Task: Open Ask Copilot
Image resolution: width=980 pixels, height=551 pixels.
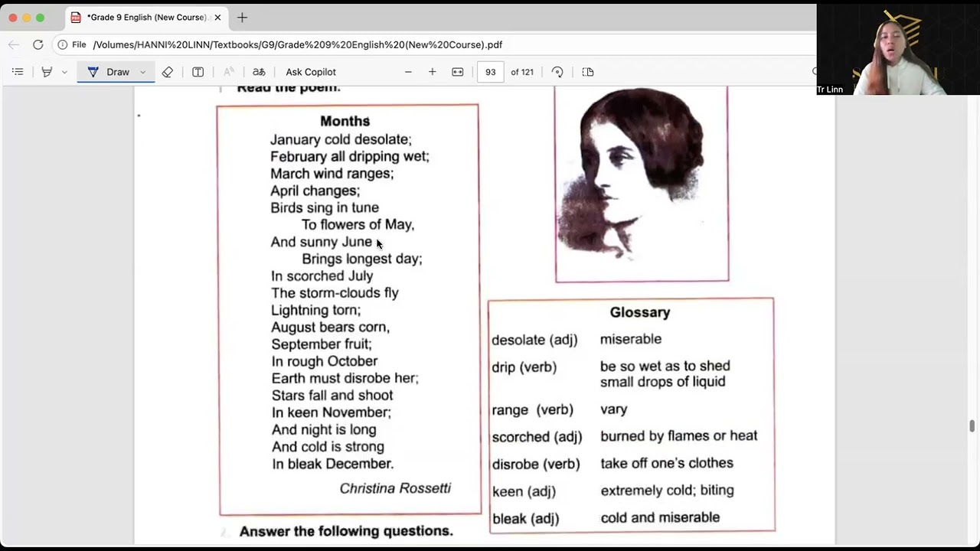Action: click(x=311, y=72)
